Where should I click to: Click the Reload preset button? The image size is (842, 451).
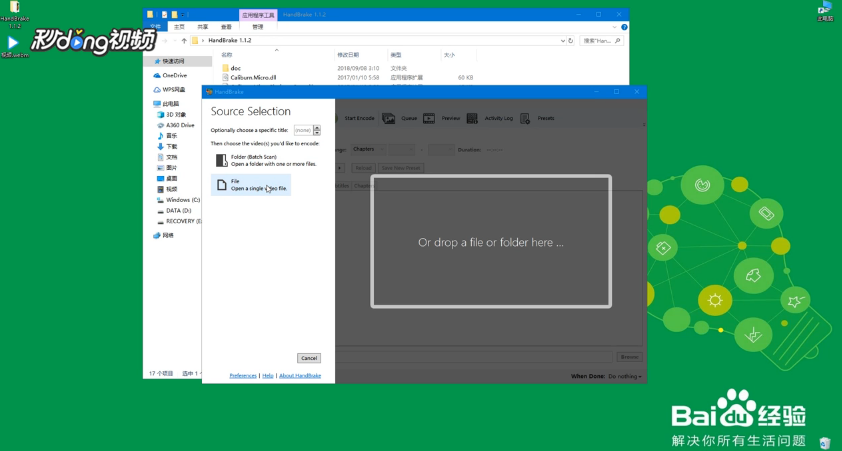[363, 168]
